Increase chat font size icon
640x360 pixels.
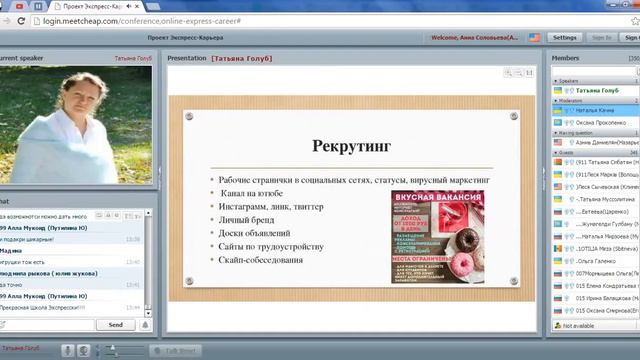128,216
